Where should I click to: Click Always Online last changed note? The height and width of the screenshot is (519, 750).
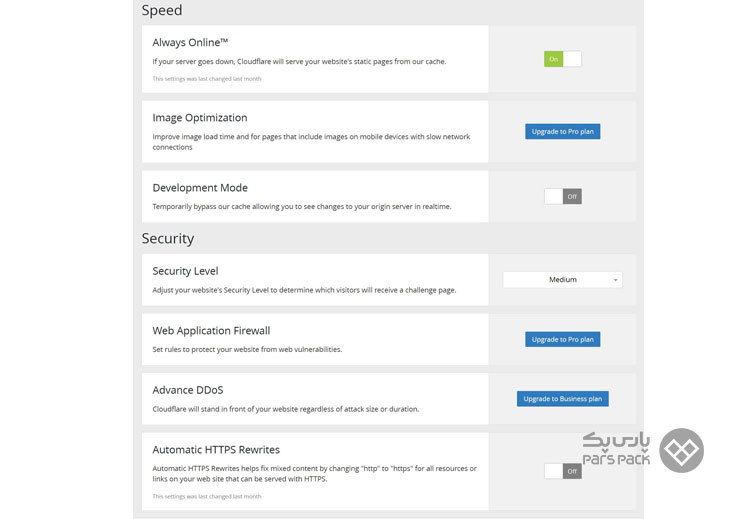click(x=207, y=79)
